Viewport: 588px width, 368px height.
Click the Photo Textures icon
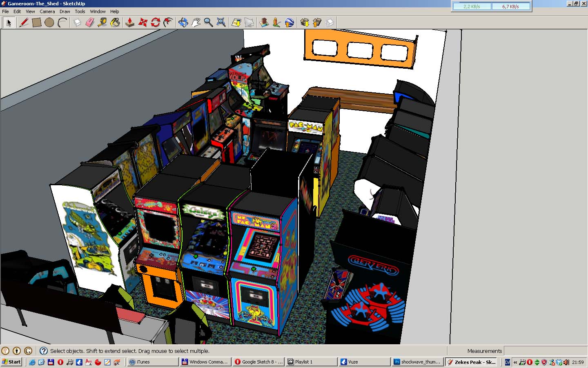point(276,22)
